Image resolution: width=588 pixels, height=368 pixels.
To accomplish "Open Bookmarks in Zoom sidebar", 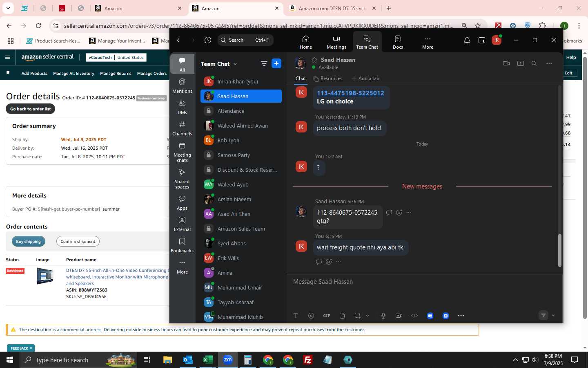I will point(182,245).
